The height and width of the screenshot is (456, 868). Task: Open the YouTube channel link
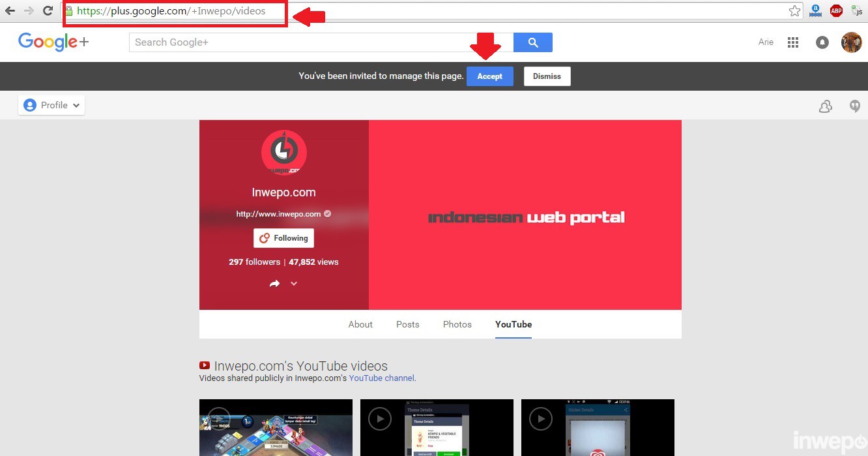pos(381,378)
